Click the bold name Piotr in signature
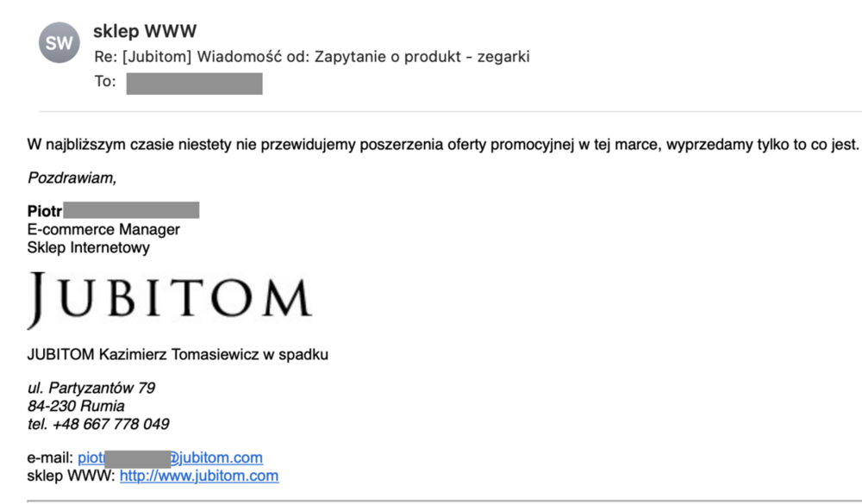Image resolution: width=862 pixels, height=504 pixels. point(45,211)
